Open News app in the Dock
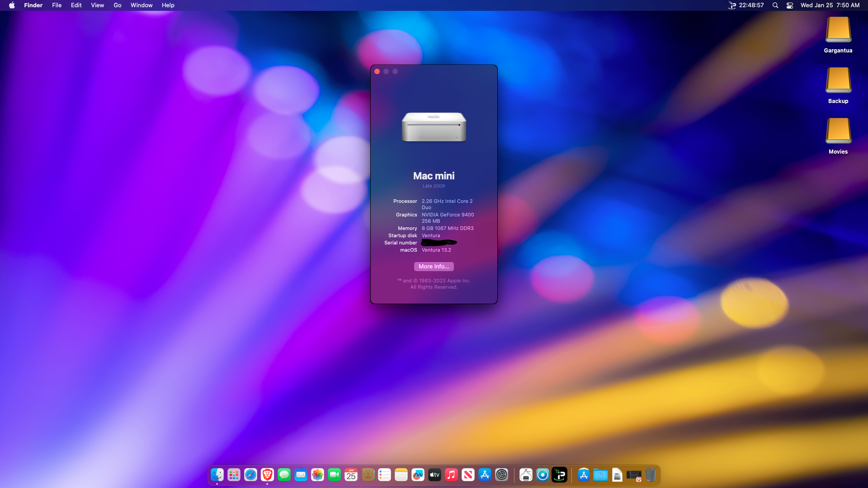The width and height of the screenshot is (868, 488). 468,475
